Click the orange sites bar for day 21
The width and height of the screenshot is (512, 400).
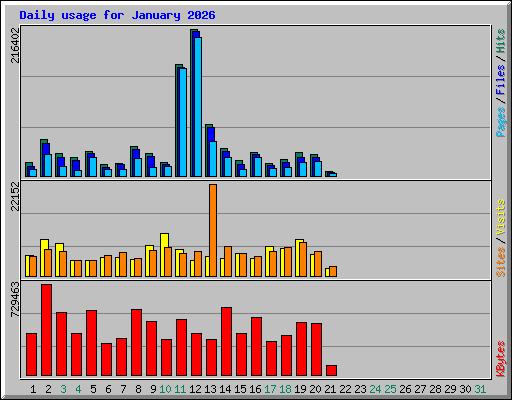pyautogui.click(x=333, y=271)
